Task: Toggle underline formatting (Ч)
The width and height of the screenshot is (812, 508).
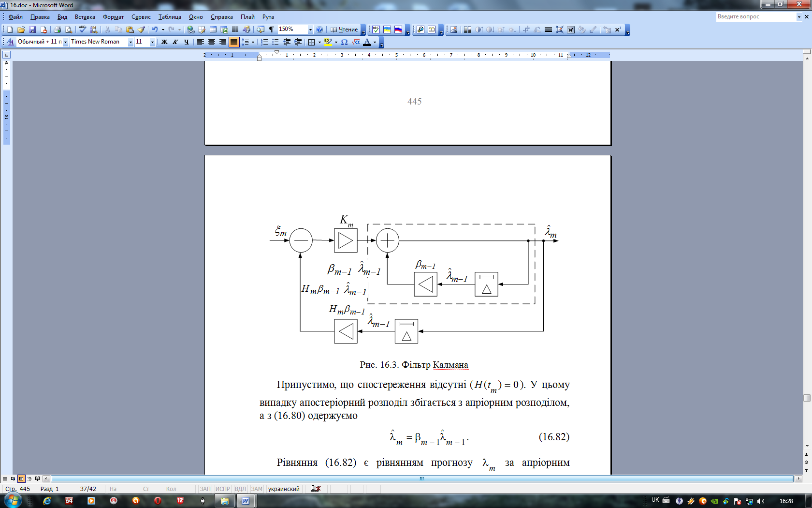Action: pyautogui.click(x=187, y=42)
